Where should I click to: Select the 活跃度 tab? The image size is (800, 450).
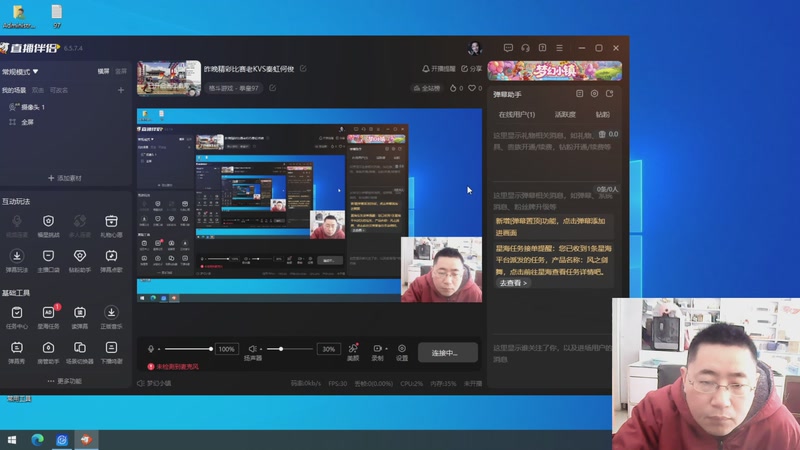click(565, 115)
